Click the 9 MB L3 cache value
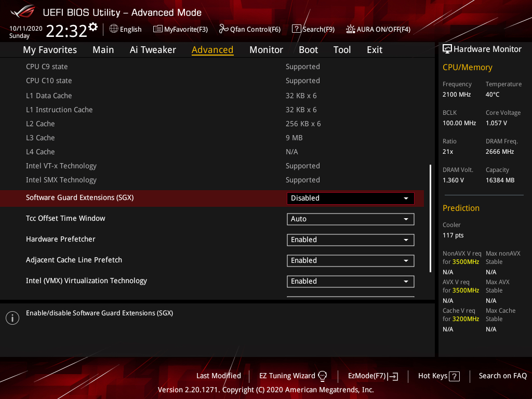Screen dimensions: 532x399 (294, 138)
